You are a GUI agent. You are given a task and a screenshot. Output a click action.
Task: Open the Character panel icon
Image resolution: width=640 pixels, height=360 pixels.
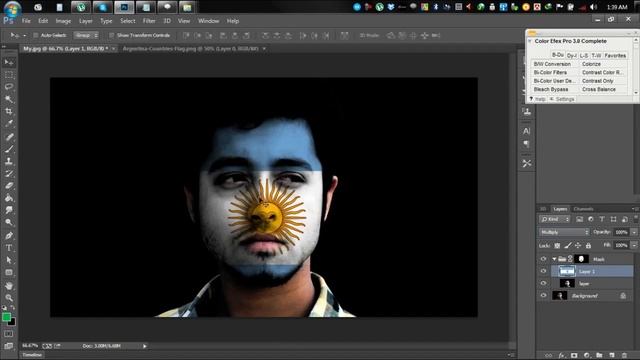coord(527,131)
